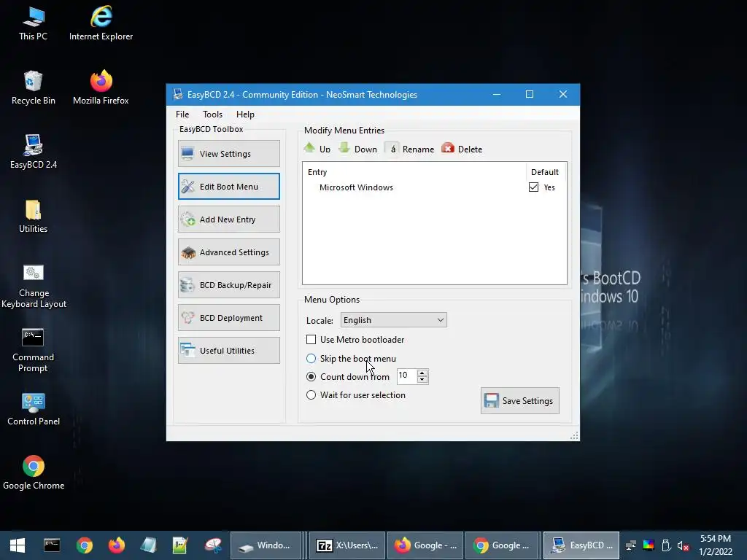747x560 pixels.
Task: Move entry Up with green arrow
Action: (x=317, y=149)
